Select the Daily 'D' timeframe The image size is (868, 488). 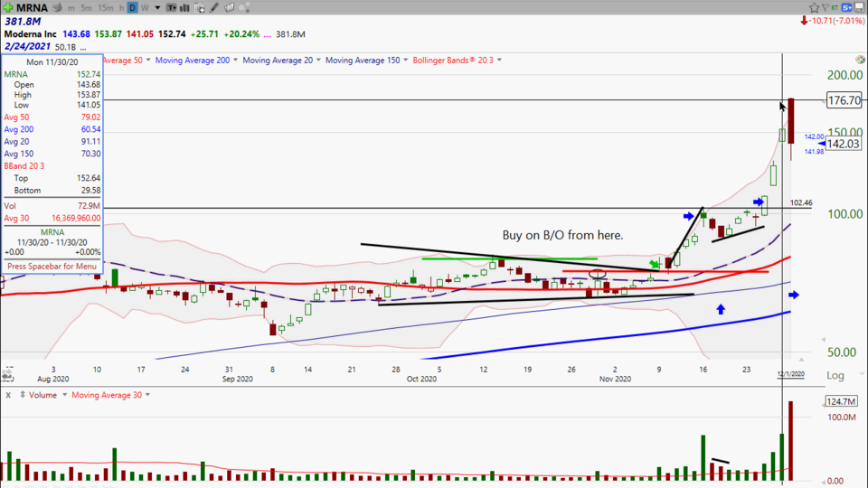tap(132, 8)
